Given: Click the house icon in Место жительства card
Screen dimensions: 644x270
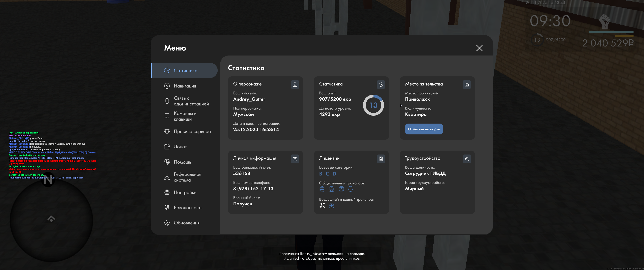Looking at the screenshot, I should 467,85.
